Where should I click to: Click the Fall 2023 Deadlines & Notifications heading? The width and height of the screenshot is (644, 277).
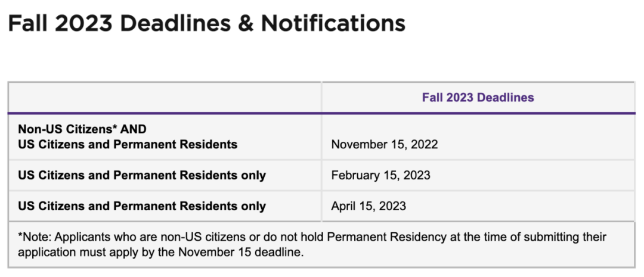(206, 24)
